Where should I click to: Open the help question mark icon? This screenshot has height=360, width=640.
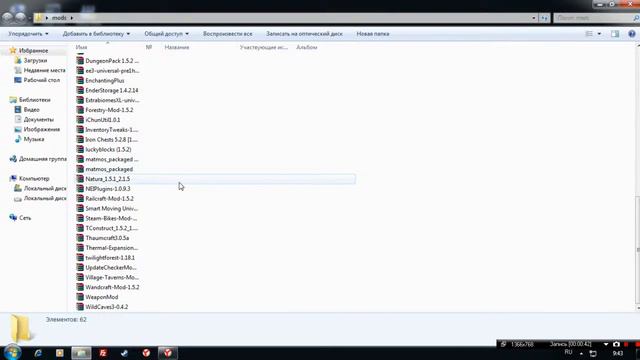[631, 34]
